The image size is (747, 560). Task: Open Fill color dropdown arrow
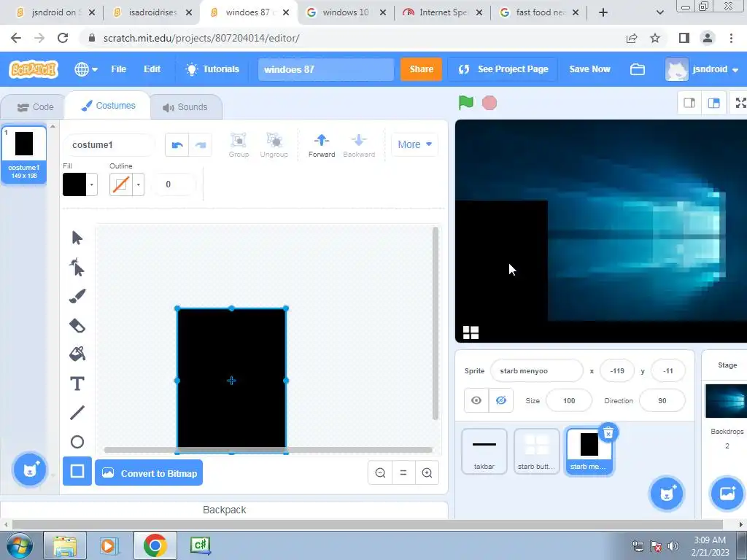[91, 184]
